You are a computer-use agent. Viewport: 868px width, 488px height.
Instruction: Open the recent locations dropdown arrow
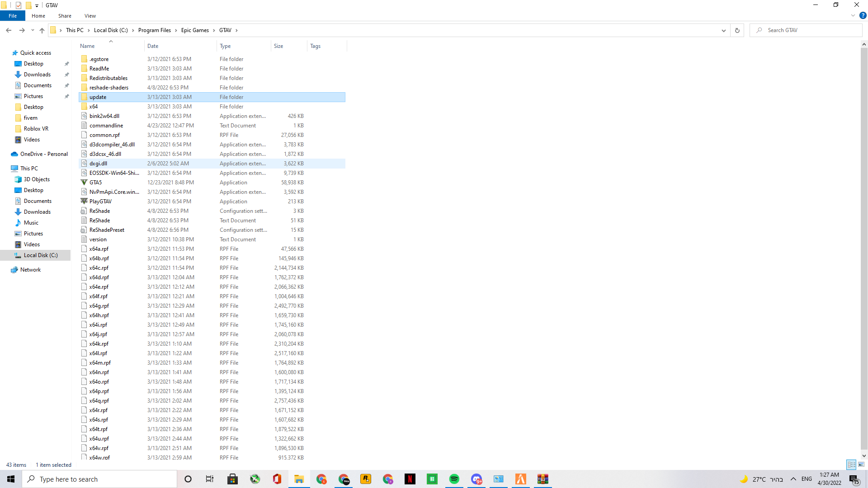pyautogui.click(x=33, y=30)
